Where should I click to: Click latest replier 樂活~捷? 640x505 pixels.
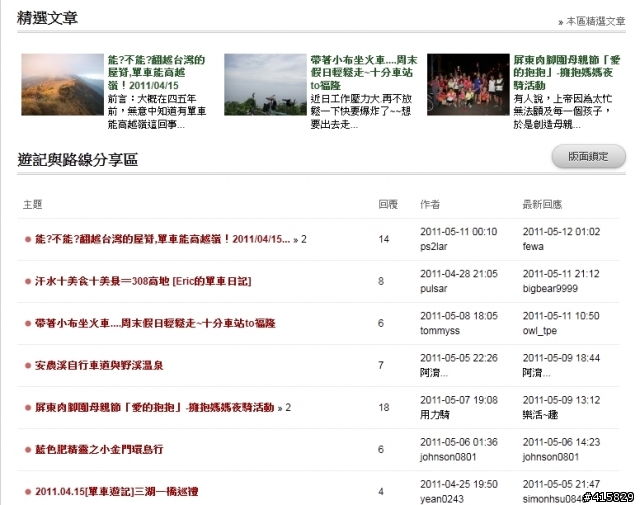coord(540,415)
